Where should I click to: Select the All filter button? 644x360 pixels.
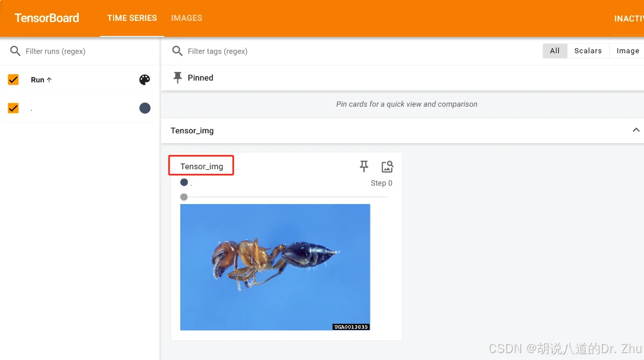555,50
